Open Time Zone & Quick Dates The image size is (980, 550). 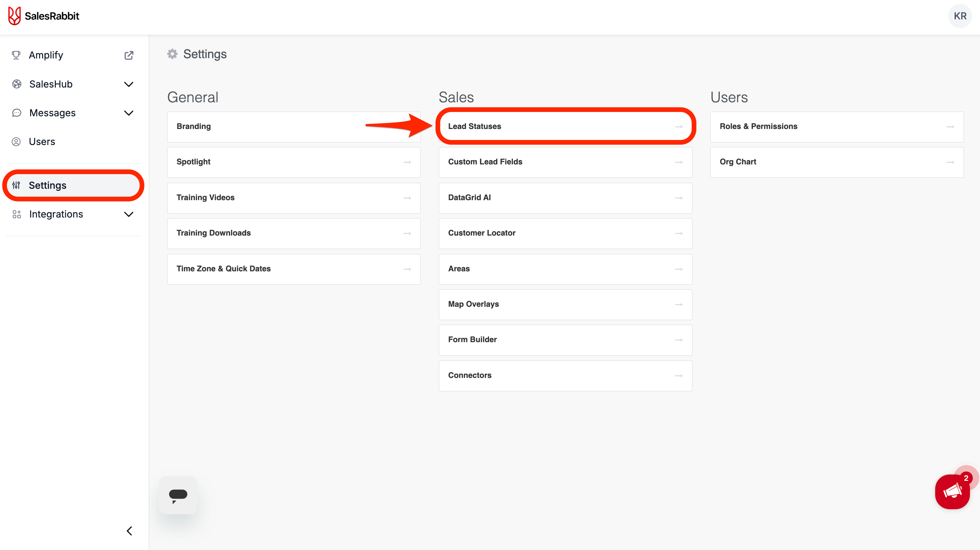point(294,269)
